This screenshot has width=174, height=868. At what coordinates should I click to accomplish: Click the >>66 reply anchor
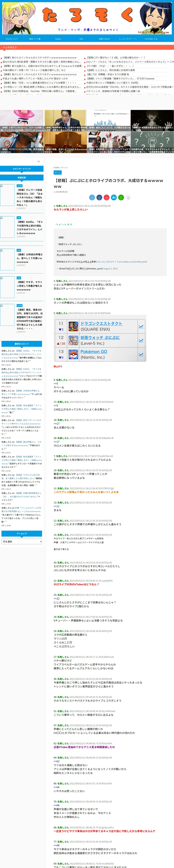click(56, 805)
